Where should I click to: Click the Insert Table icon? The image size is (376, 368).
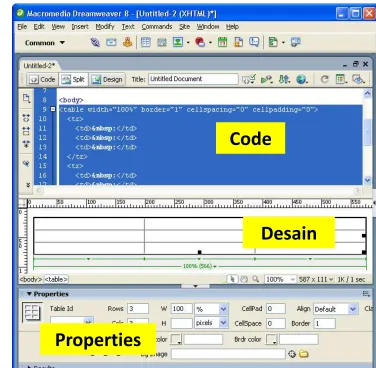point(146,42)
